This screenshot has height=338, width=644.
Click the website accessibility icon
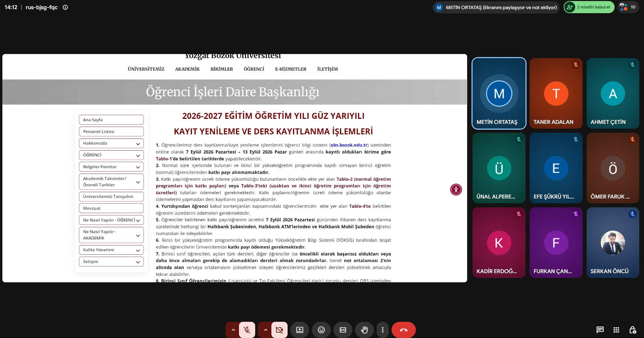coord(456,189)
